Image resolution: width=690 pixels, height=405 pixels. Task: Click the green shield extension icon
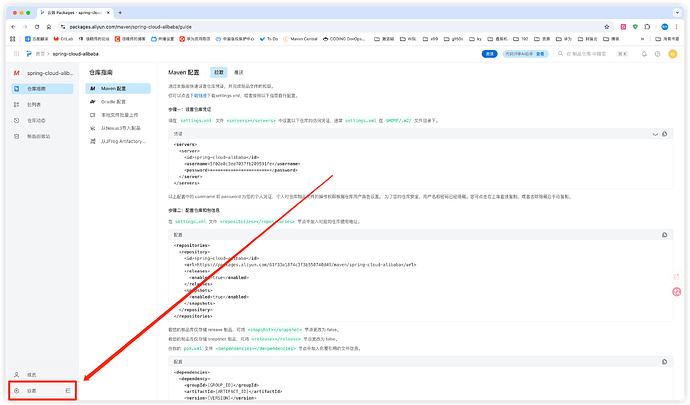[635, 27]
